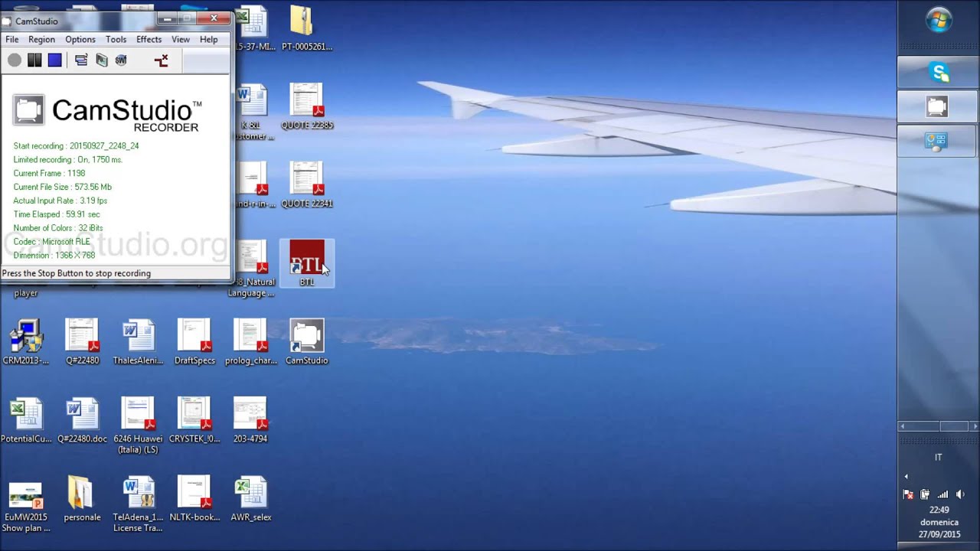
Task: Select the Q#22480 PDF file icon
Action: pyautogui.click(x=82, y=342)
